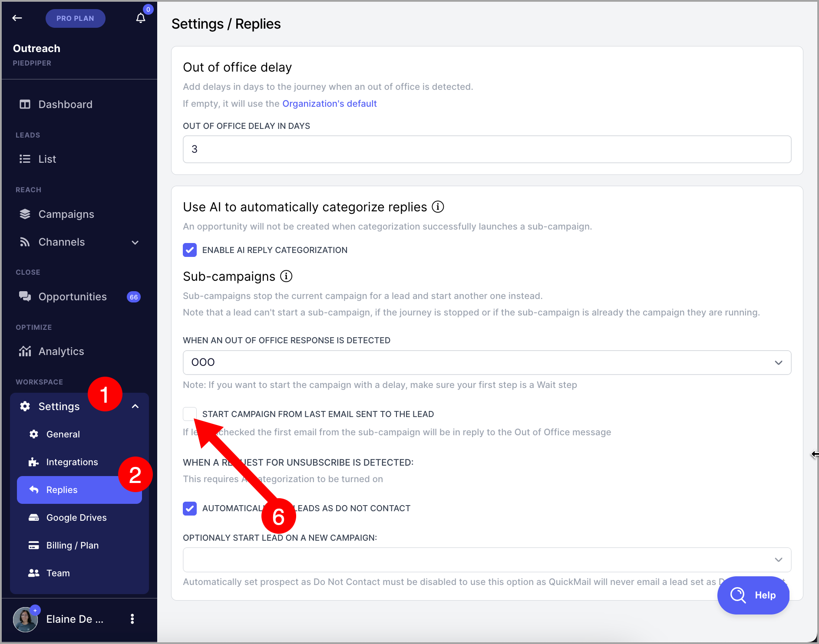
Task: Open the notifications bell
Action: [x=140, y=18]
